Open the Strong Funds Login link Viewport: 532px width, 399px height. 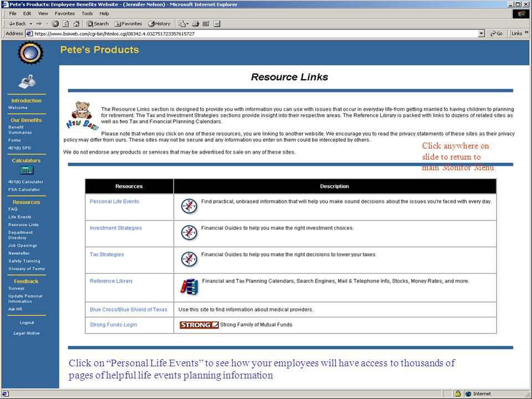coord(113,325)
